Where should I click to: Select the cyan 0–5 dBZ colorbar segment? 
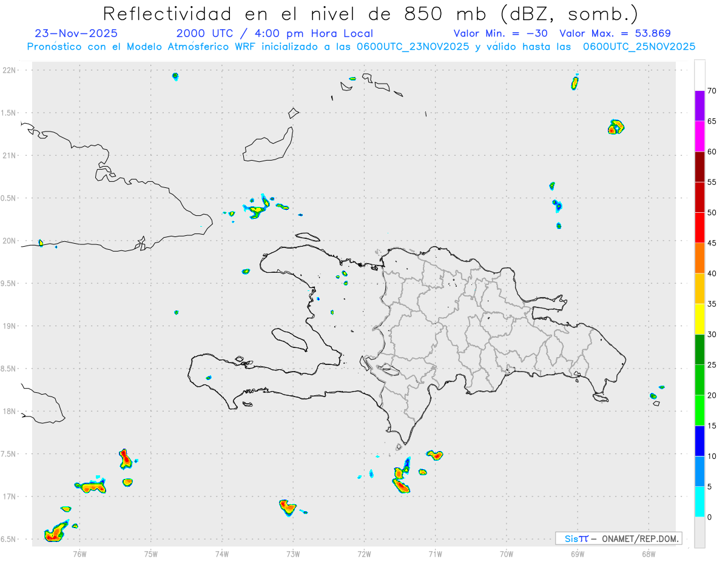tap(699, 501)
